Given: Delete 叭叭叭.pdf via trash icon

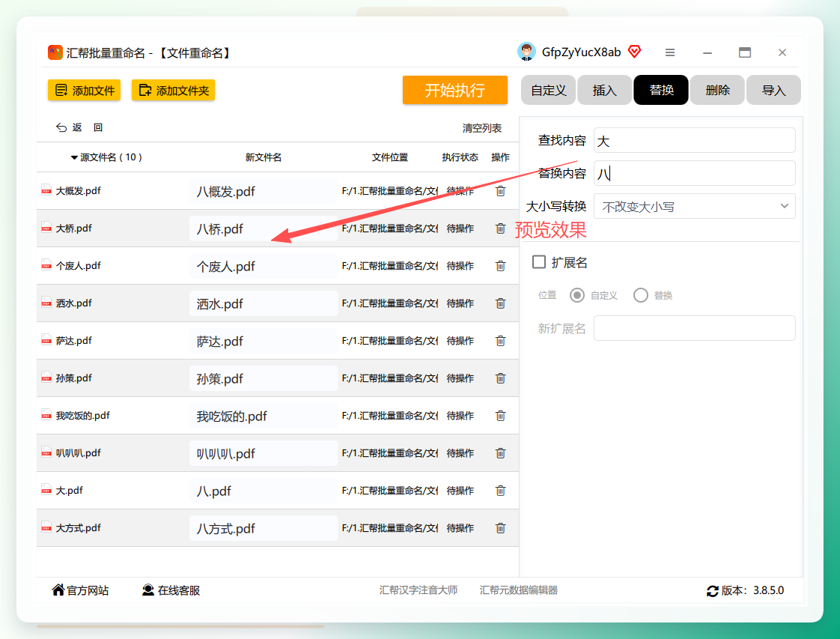Looking at the screenshot, I should [500, 453].
